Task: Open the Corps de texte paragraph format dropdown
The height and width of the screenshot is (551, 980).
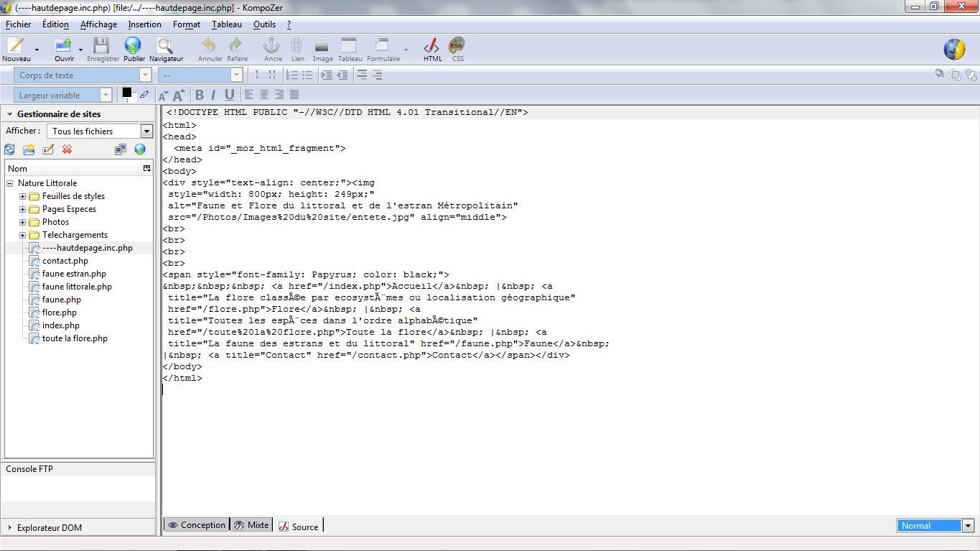Action: pos(83,75)
